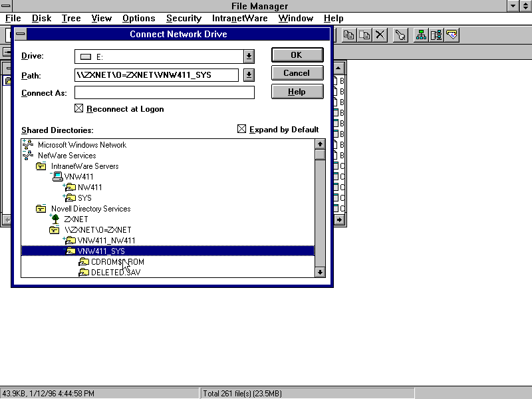Click the Permissions key toolbar icon

tap(401, 35)
